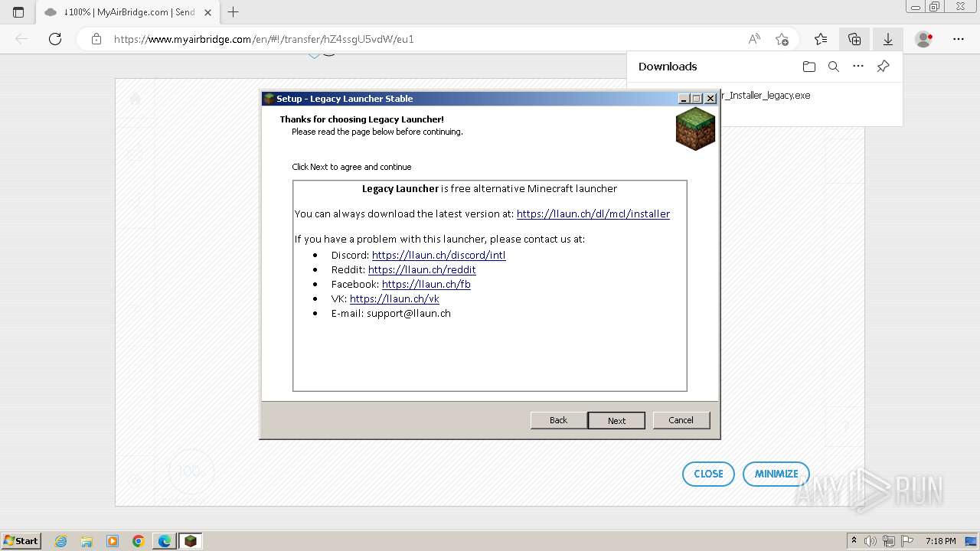Switch to the Edge taskbar button
This screenshot has height=551, width=980.
(x=165, y=541)
